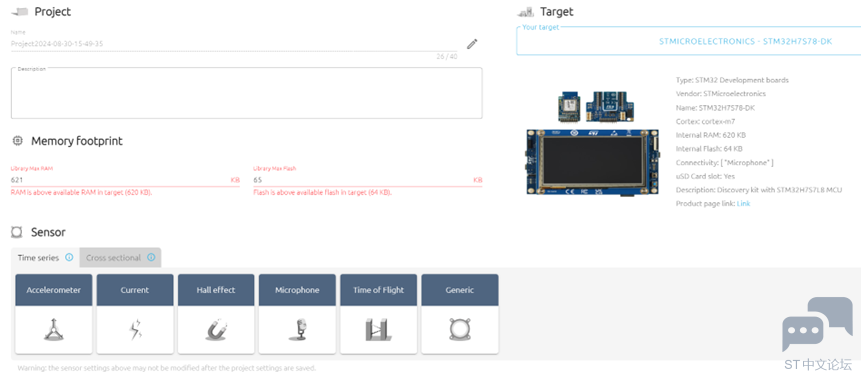Viewport: 861px width, 380px height.
Task: Click the Description: Discovery kit text
Action: (759, 190)
